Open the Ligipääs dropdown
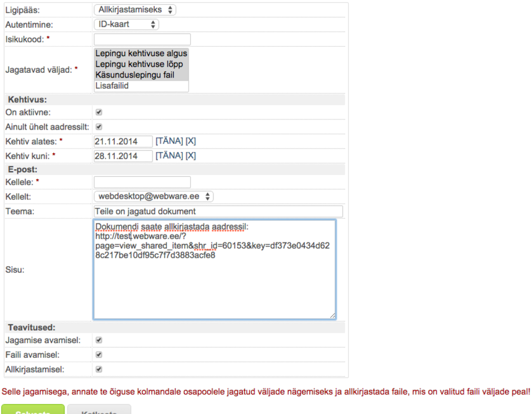 coord(135,10)
